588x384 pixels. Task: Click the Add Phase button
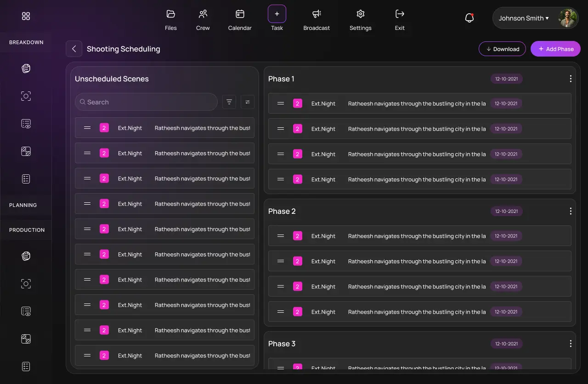tap(555, 49)
